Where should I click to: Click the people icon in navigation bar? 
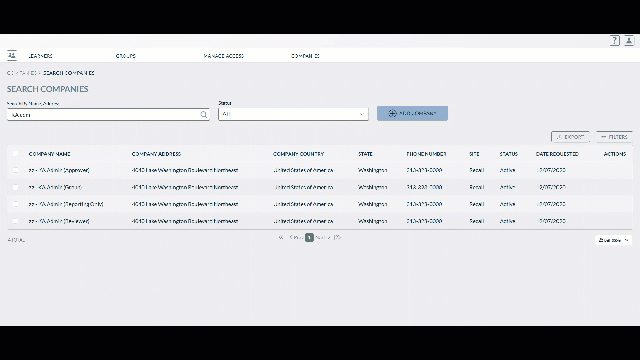12,56
